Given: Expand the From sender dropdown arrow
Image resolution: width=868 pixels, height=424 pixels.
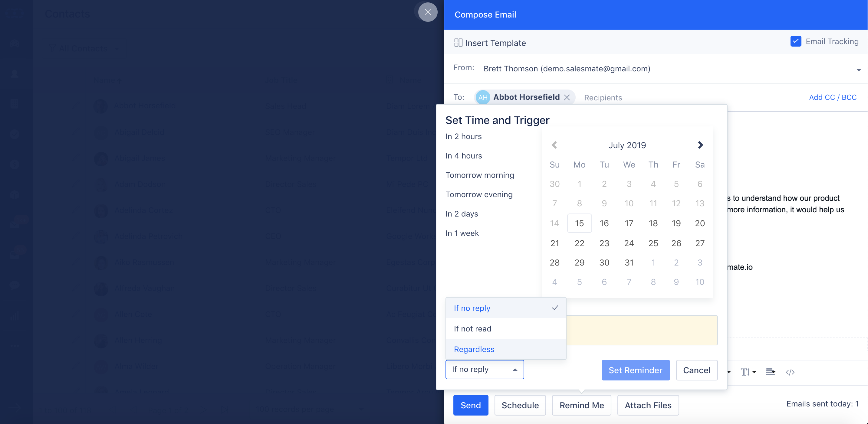Looking at the screenshot, I should (859, 70).
